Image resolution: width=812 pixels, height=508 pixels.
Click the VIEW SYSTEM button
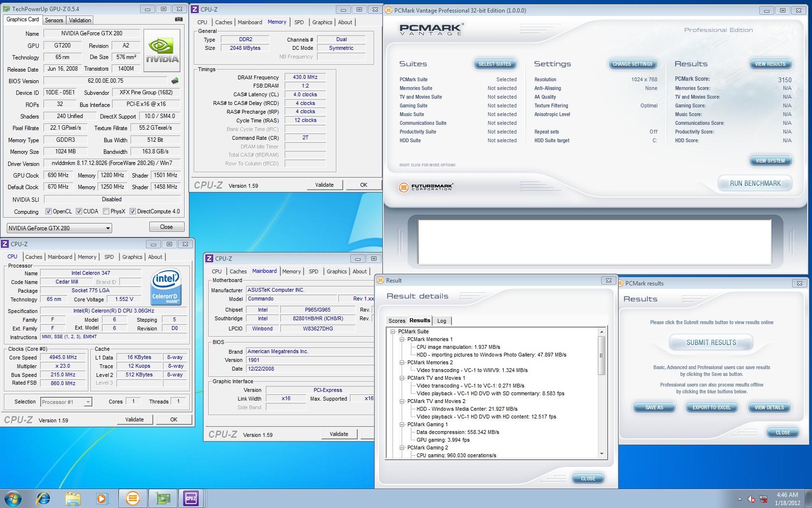point(770,161)
